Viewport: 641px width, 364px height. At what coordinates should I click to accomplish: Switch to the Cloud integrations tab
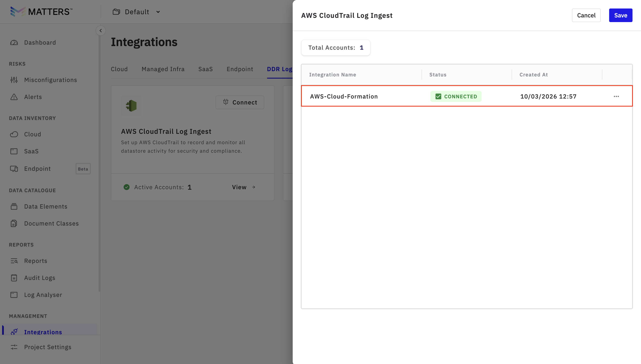click(119, 69)
